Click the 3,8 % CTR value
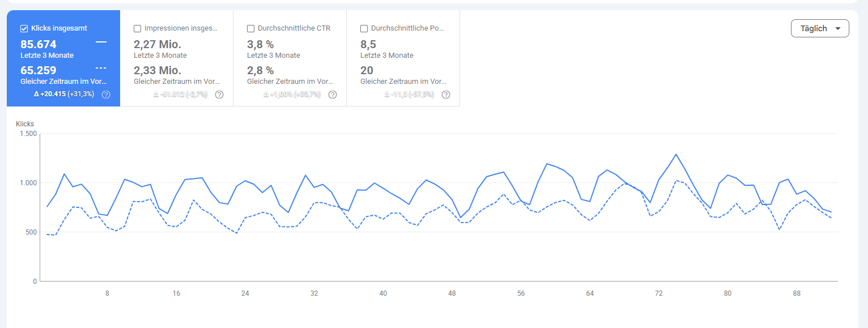 261,44
